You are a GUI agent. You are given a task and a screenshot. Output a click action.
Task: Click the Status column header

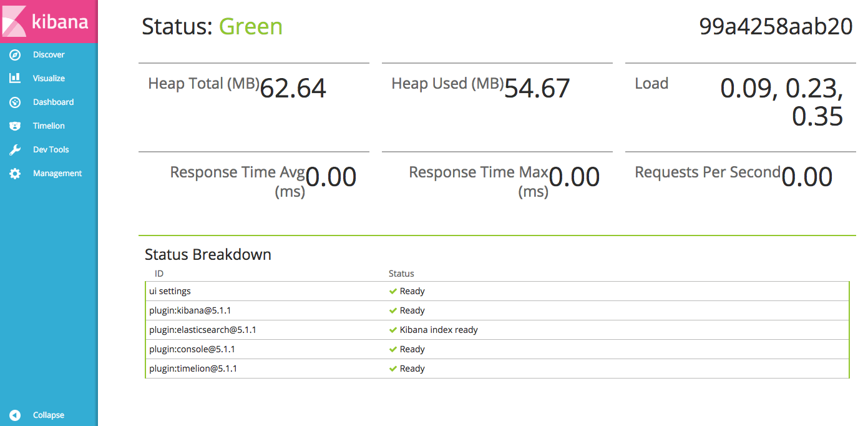tap(401, 274)
